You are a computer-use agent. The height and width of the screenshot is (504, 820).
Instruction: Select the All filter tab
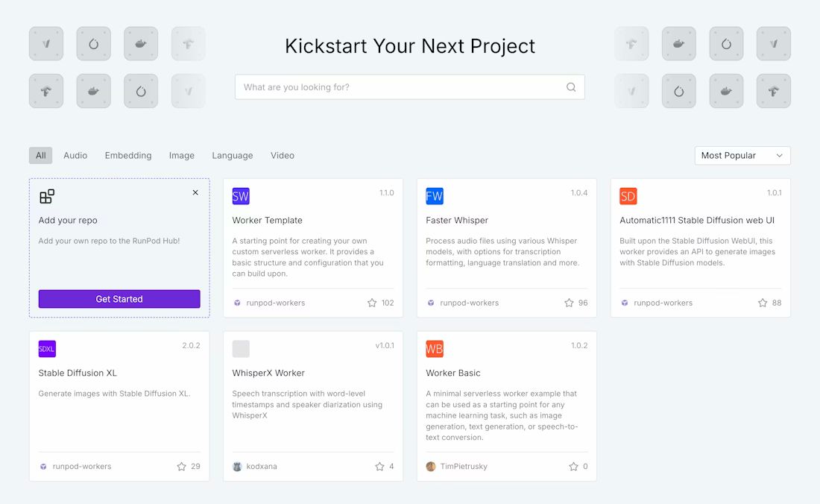(41, 155)
